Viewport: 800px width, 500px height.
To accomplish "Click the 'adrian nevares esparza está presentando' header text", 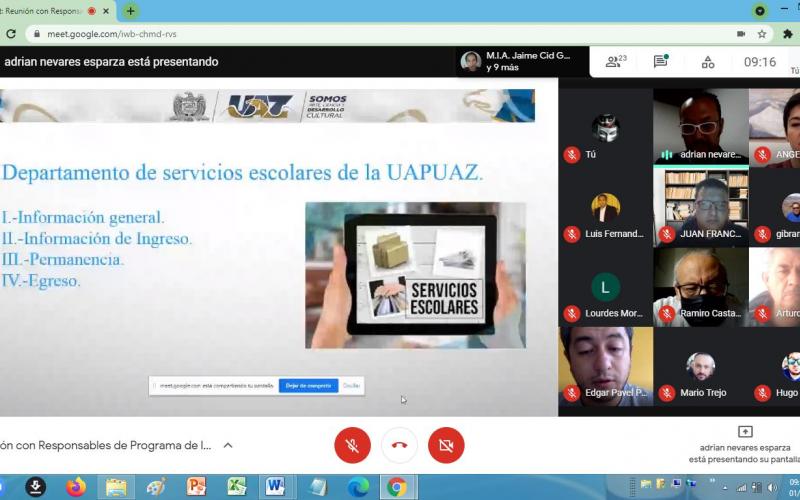I will (111, 62).
